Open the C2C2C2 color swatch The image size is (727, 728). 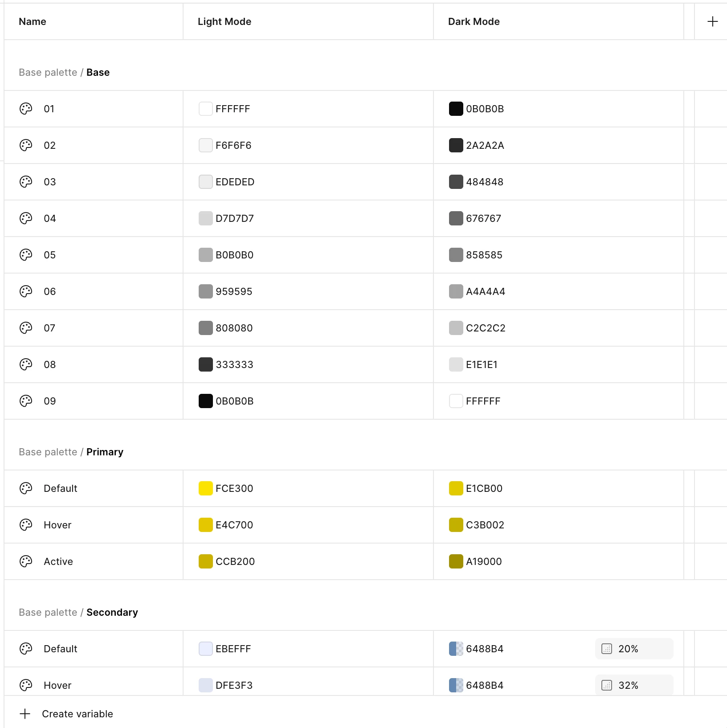(456, 328)
